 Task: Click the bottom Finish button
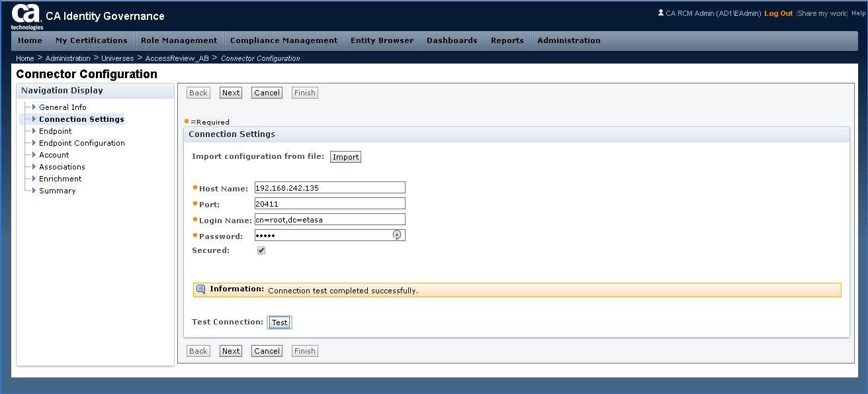305,351
